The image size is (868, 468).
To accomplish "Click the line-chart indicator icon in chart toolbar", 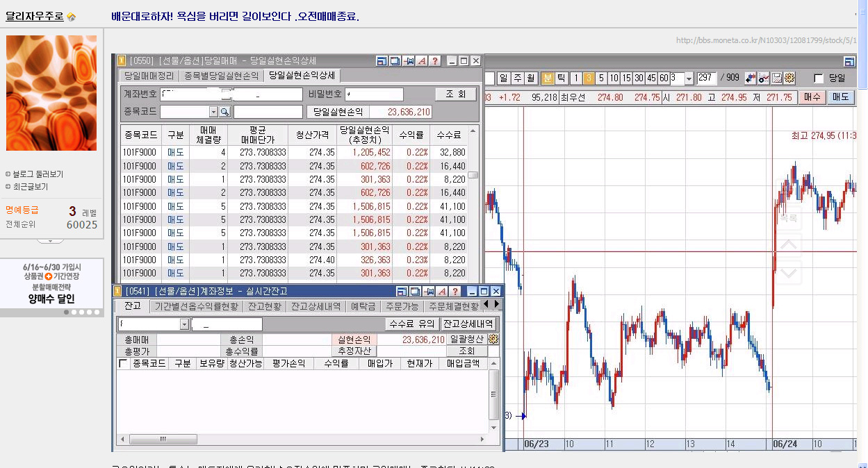I will coord(764,78).
